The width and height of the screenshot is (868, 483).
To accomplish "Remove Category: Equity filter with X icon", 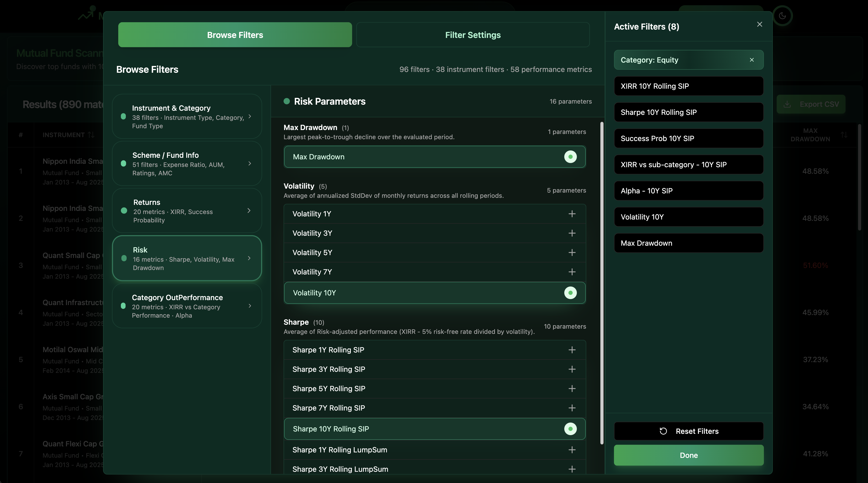I will click(x=752, y=60).
